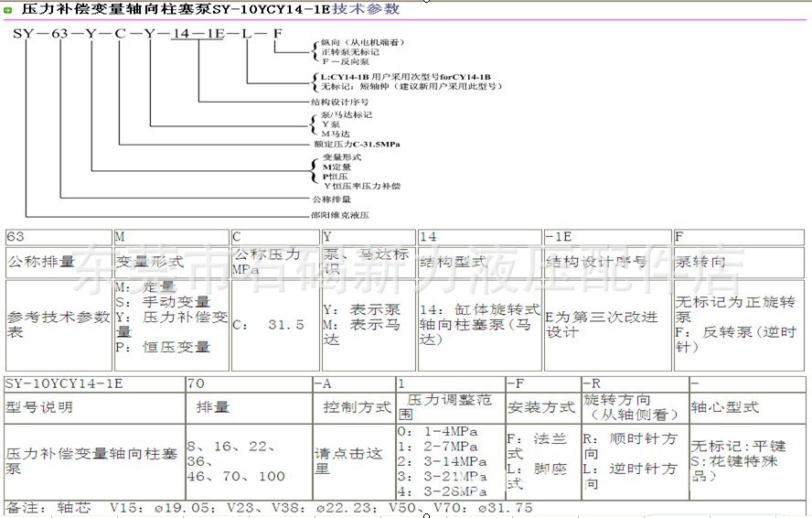Image resolution: width=812 pixels, height=518 pixels.
Task: Click the '70' displacement cell
Action: point(249,384)
